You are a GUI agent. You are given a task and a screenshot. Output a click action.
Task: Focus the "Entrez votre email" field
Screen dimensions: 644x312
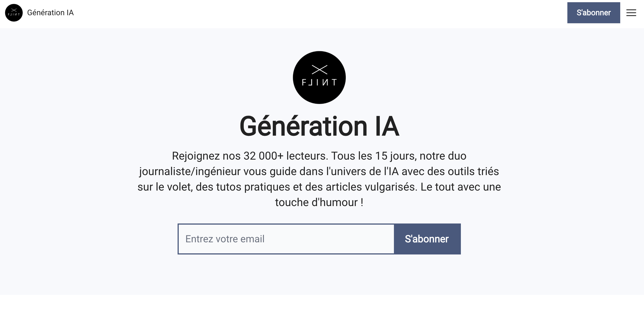286,239
